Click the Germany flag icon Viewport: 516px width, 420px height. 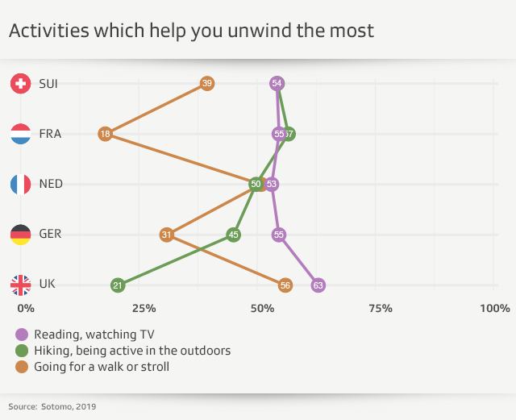pos(21,235)
